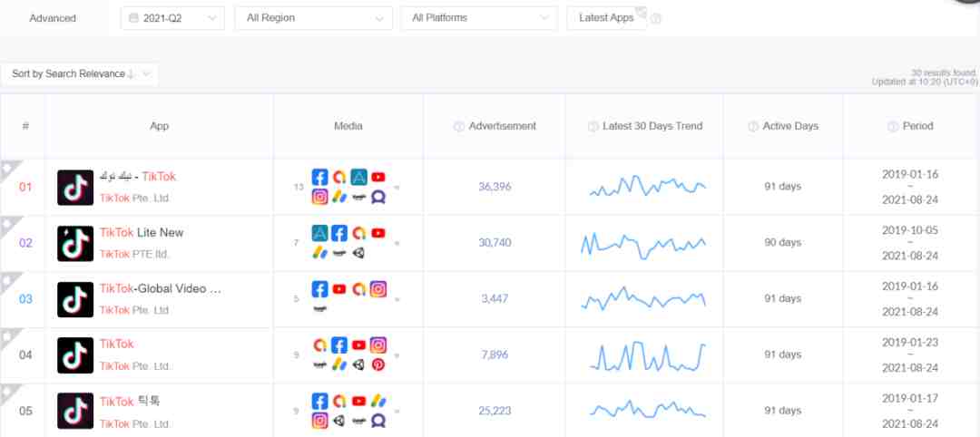Viewport: 980px width, 437px height.
Task: Click Pinterest icon in row 04
Action: point(378,364)
